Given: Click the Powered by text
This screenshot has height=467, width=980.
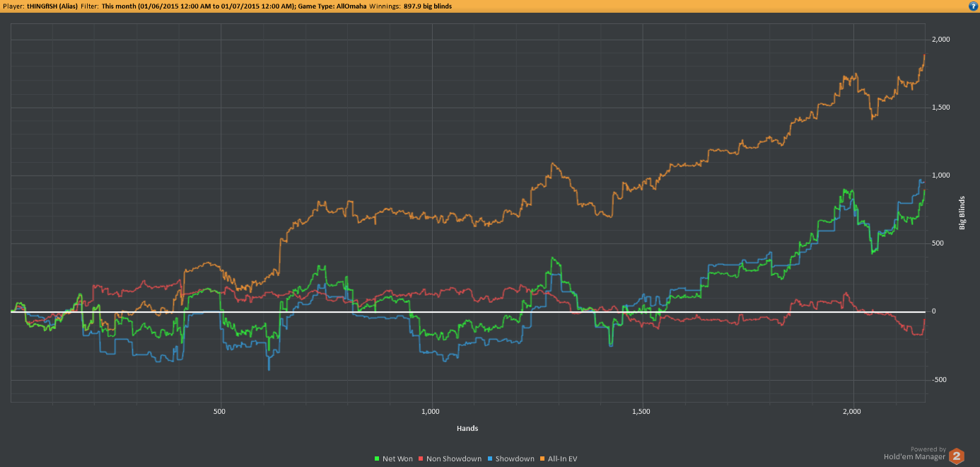Looking at the screenshot, I should coord(928,449).
